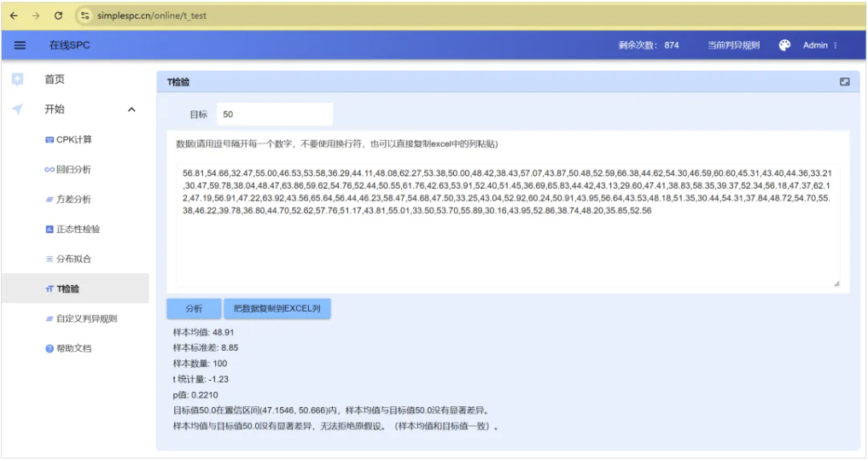This screenshot has height=461, width=868.
Task: Open 正态性检验 from the sidebar
Action: click(x=78, y=229)
